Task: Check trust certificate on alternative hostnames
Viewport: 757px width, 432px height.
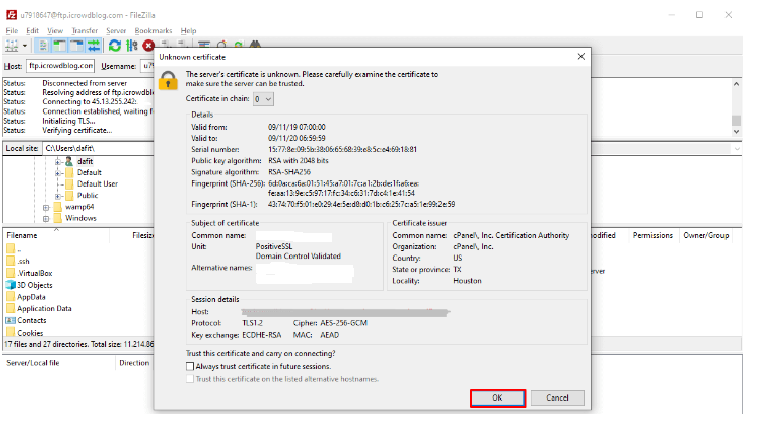Action: [x=190, y=379]
